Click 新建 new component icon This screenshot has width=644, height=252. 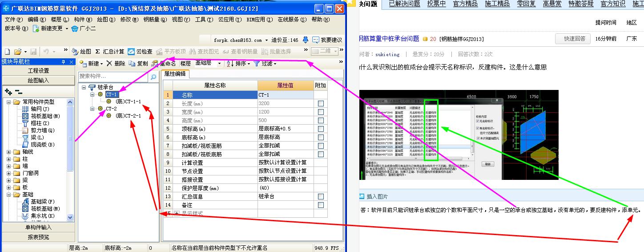pyautogui.click(x=83, y=64)
